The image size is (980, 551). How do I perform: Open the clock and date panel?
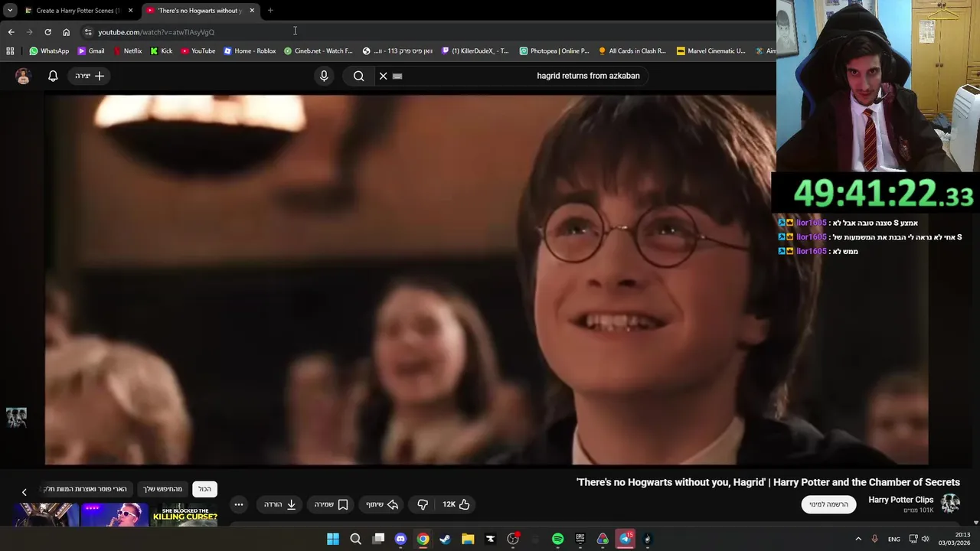click(955, 539)
